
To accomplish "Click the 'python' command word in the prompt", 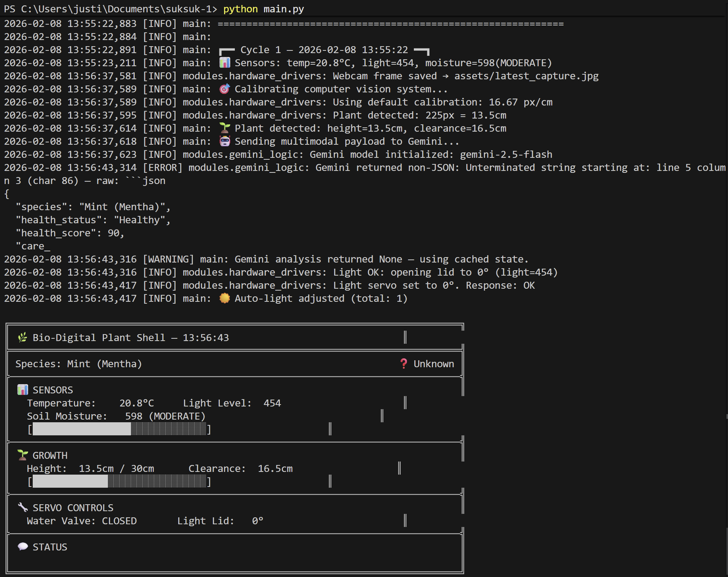I will (x=241, y=9).
